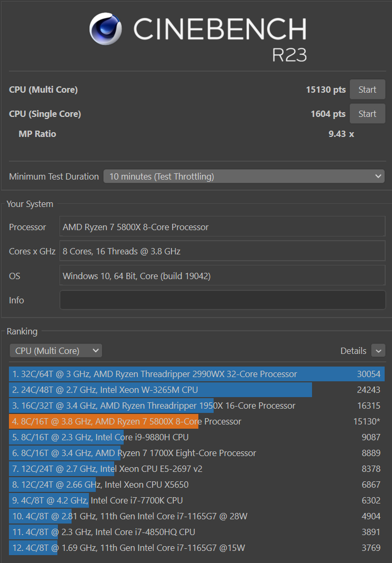The width and height of the screenshot is (392, 563).
Task: Select the Intel Core i9-9880H ranking row
Action: [x=197, y=437]
